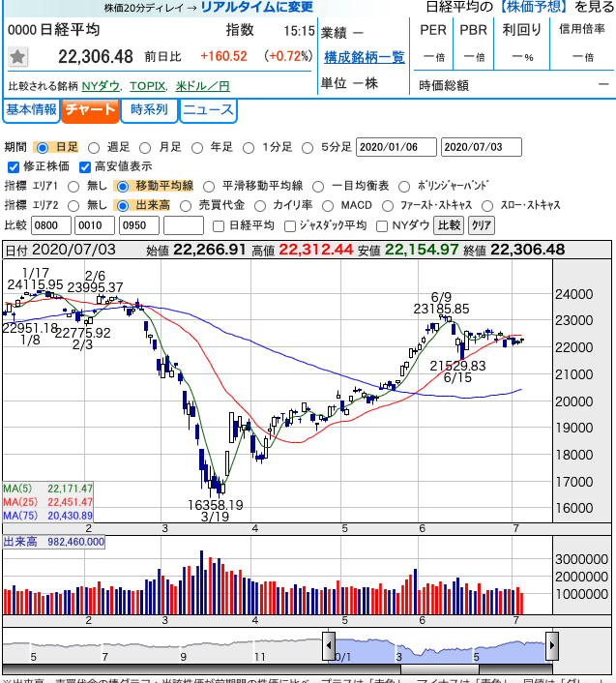The image size is (616, 683).
Task: Select the 1分足 period radio
Action: [x=249, y=148]
